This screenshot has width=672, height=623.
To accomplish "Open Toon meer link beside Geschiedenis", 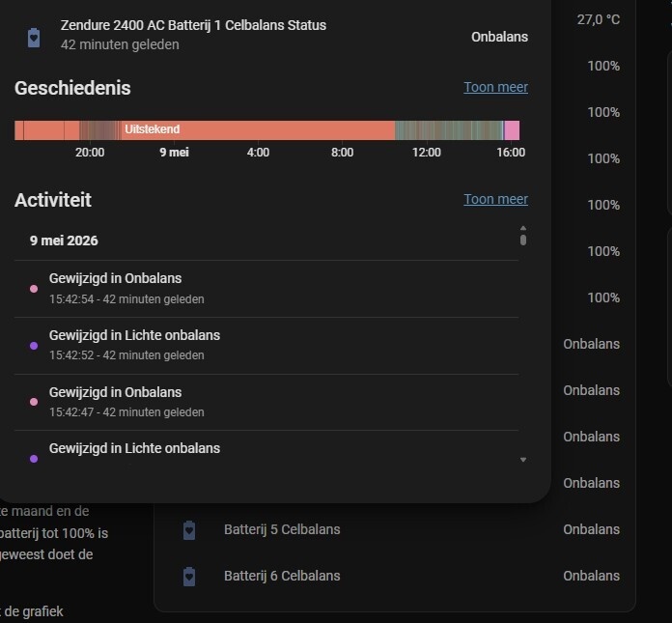I will coord(496,87).
